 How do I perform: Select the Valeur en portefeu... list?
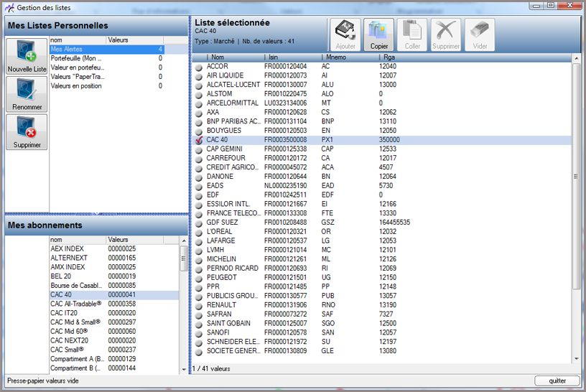[x=107, y=67]
